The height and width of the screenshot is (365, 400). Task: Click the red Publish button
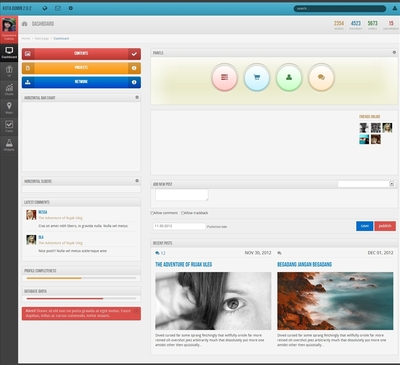385,226
